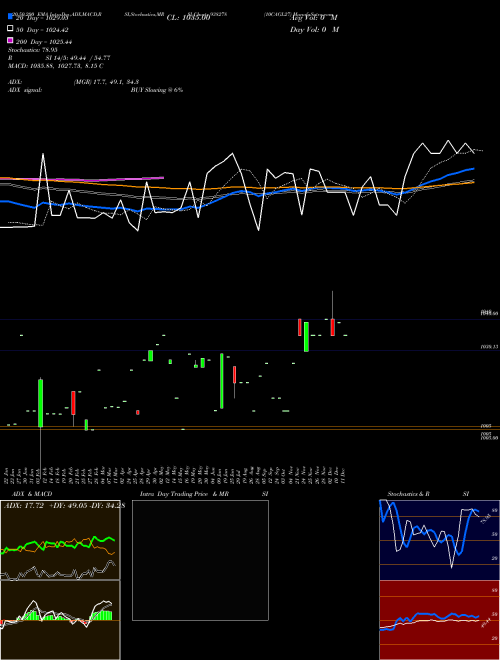Click the '1039.13' price axis label
Image resolution: width=500 pixels, height=660 pixels.
click(489, 347)
